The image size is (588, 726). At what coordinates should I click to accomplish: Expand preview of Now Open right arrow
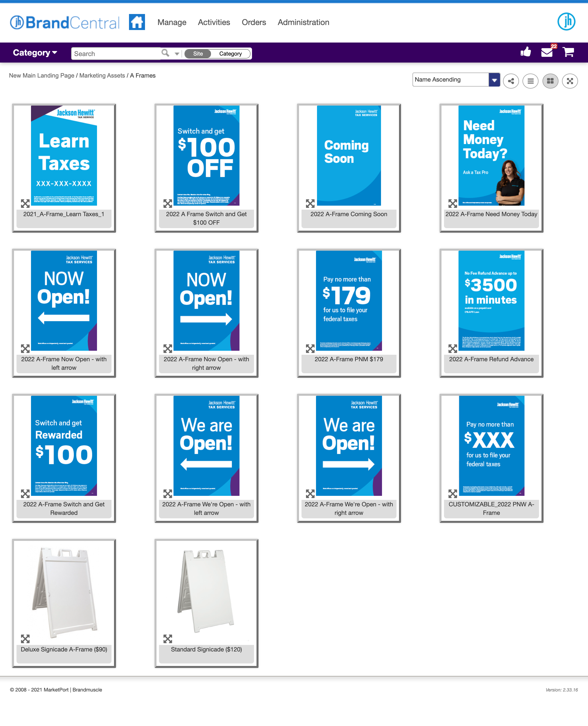168,348
